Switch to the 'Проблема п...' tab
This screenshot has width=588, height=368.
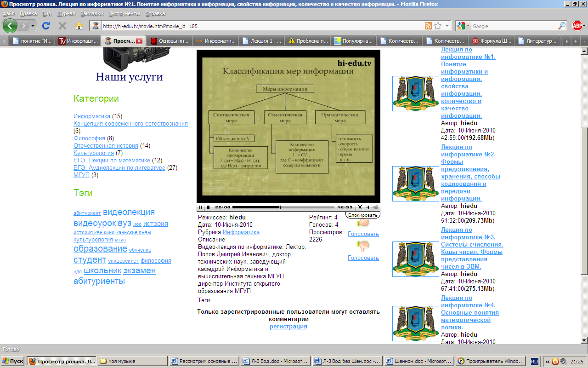pyautogui.click(x=307, y=41)
